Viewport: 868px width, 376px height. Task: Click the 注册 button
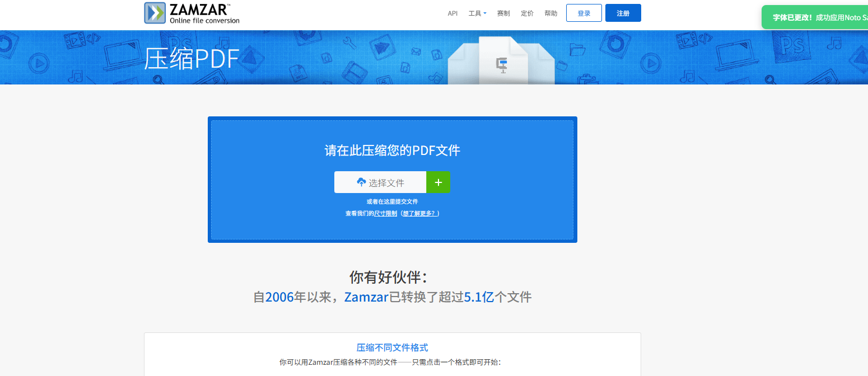coord(623,13)
